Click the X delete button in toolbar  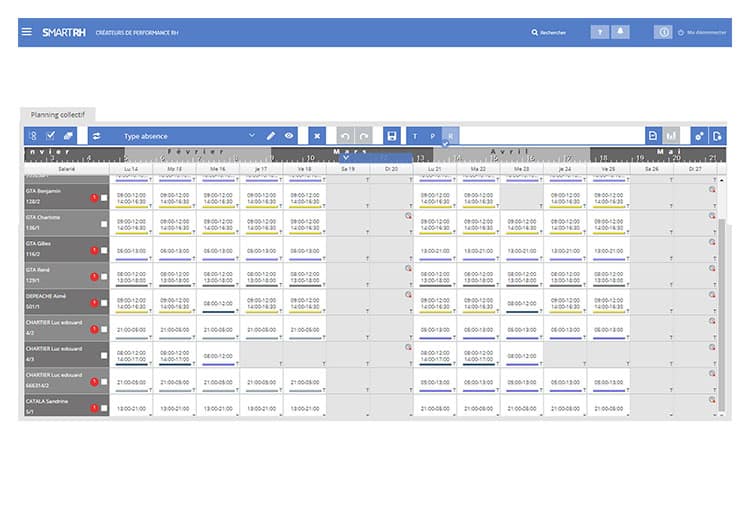click(317, 135)
